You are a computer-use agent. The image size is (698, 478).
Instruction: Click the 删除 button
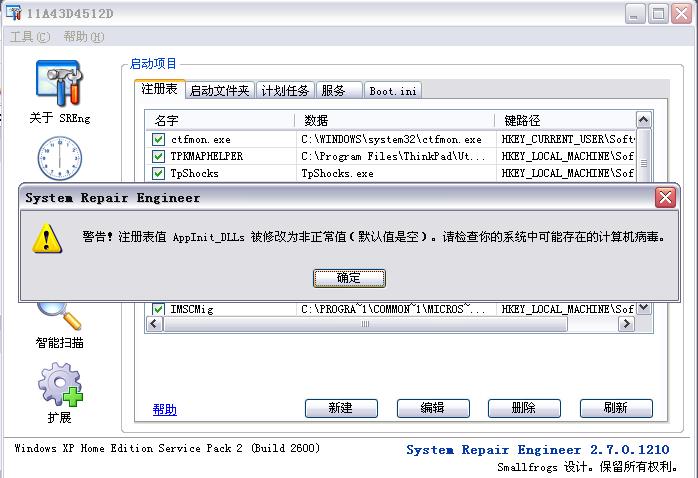pyautogui.click(x=524, y=408)
